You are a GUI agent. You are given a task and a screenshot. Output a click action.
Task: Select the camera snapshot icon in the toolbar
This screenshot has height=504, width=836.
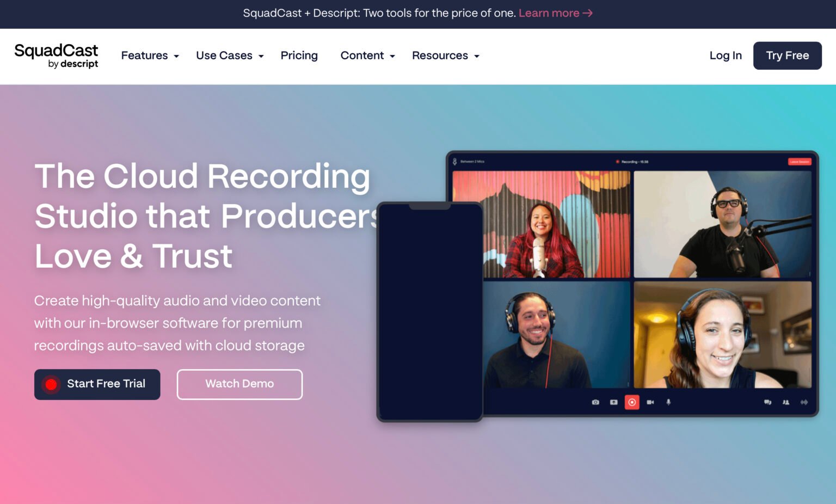pos(595,402)
